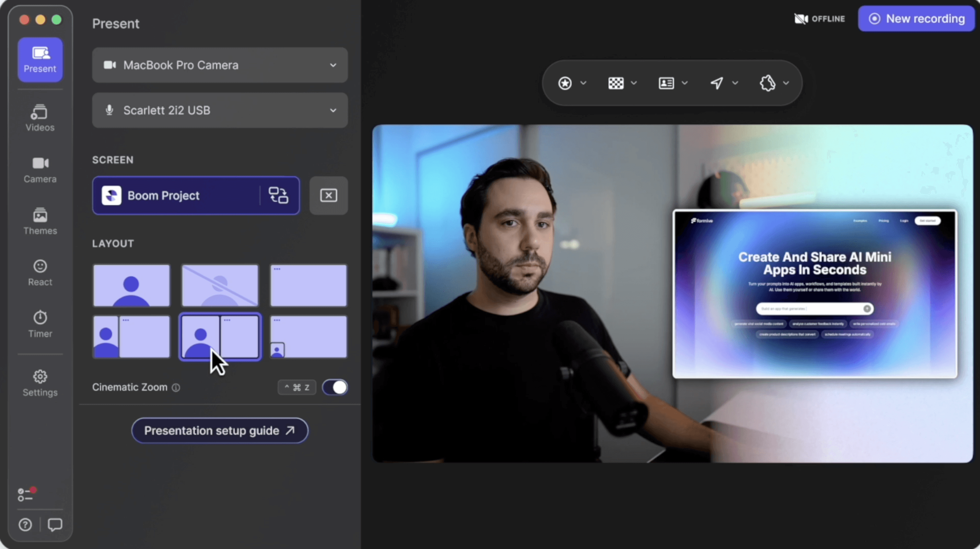
Task: Open the Scarlett 2i2 USB microphone dropdown
Action: pos(219,110)
